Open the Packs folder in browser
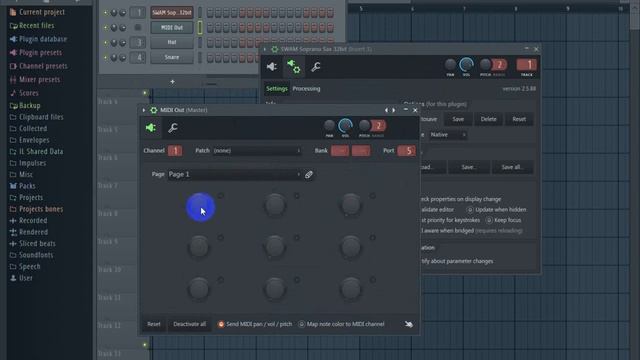Viewport: 640px width, 360px height. pos(22,186)
